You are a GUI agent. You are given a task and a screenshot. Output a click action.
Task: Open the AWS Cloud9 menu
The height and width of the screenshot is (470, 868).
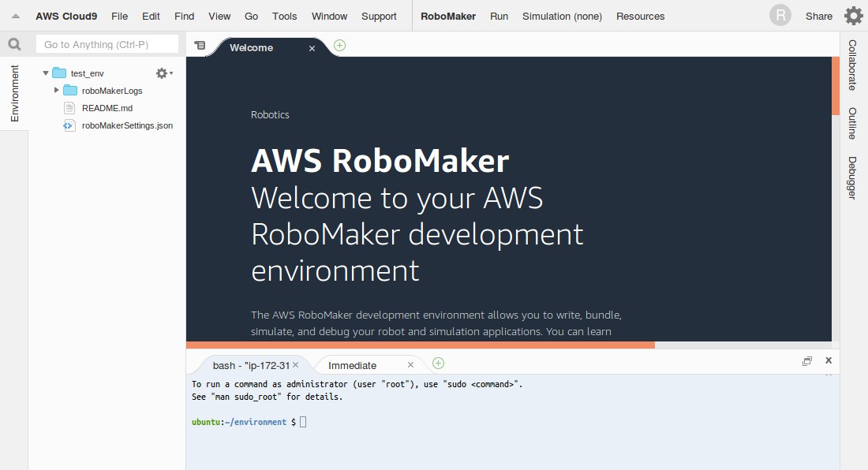[66, 17]
